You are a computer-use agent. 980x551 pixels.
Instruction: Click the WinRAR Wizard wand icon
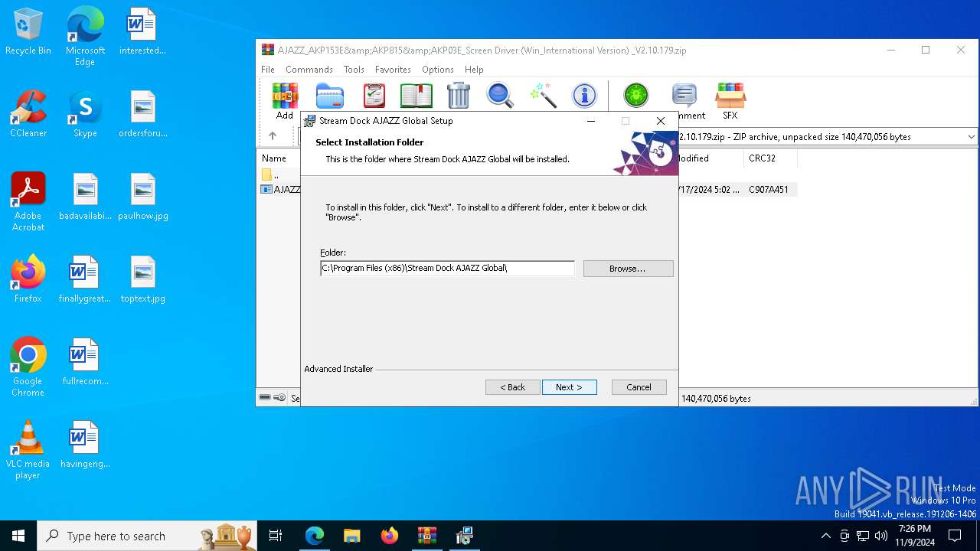(543, 96)
